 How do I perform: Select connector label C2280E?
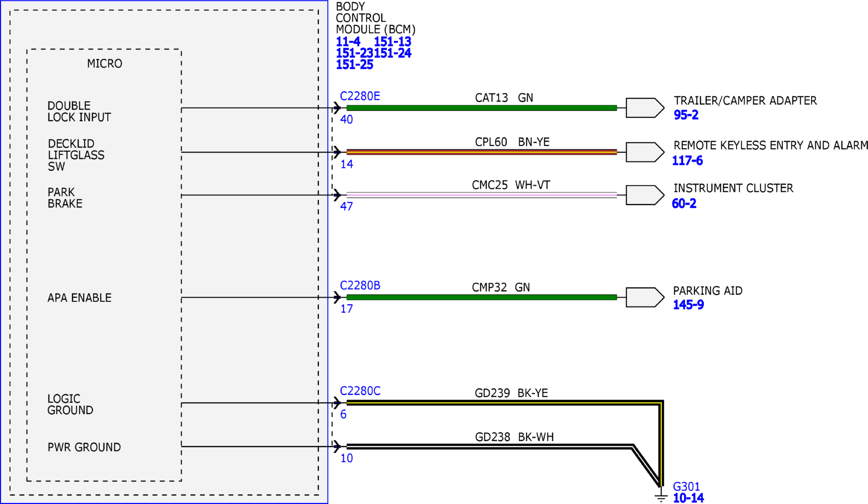[x=360, y=96]
